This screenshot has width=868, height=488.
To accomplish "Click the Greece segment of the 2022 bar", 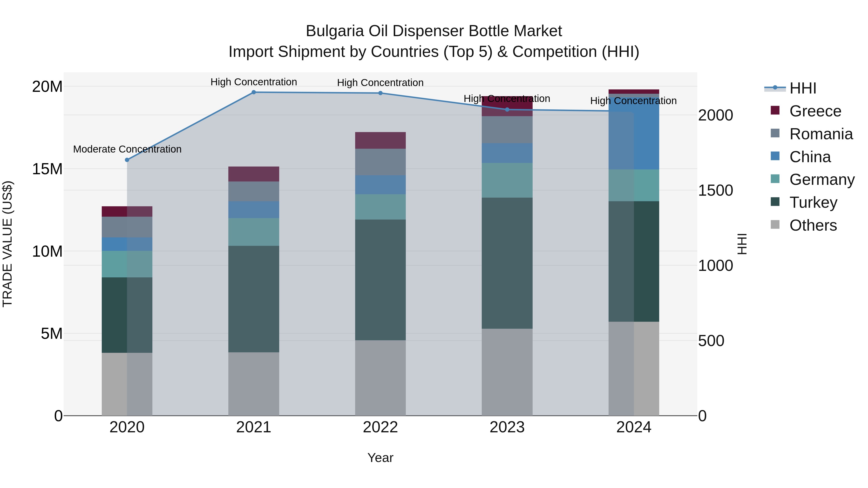I will click(380, 140).
